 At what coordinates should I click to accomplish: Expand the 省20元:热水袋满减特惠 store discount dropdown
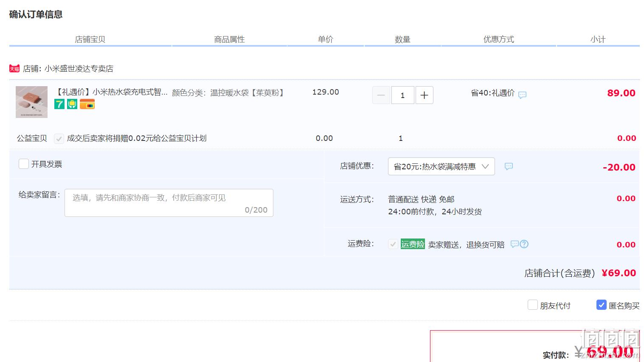coord(442,166)
